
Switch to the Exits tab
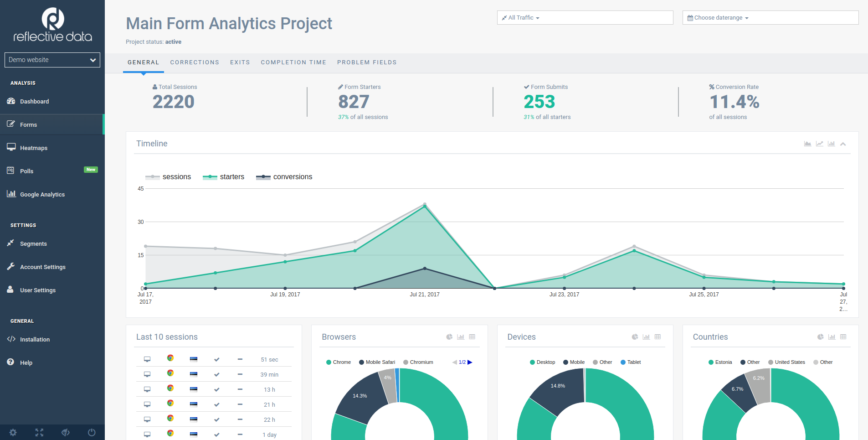pos(240,62)
